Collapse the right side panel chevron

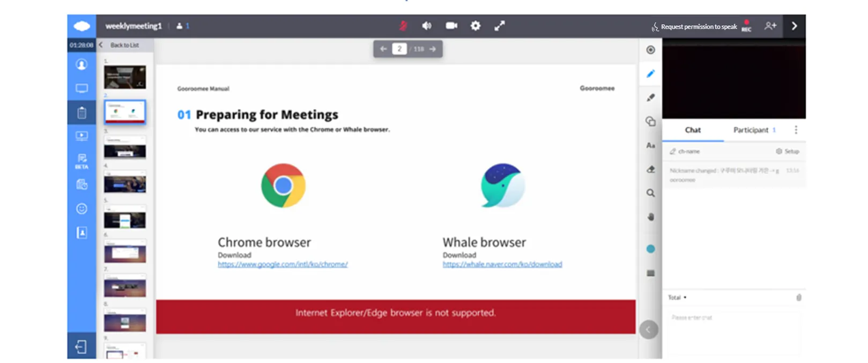click(795, 26)
